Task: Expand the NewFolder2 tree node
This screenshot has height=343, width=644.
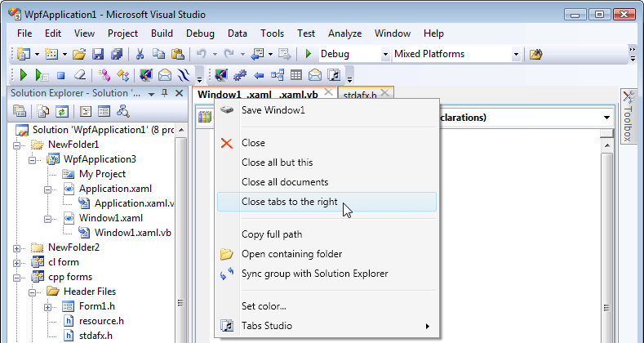Action: pyautogui.click(x=17, y=248)
